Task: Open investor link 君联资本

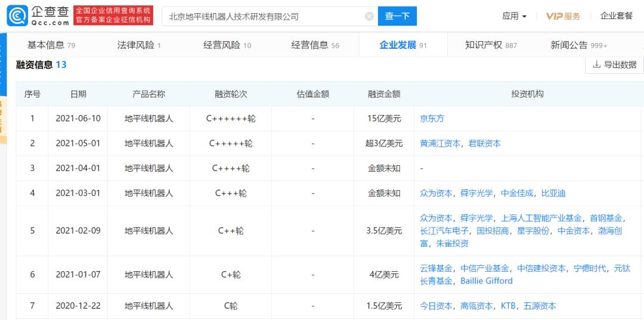Action: click(x=485, y=144)
